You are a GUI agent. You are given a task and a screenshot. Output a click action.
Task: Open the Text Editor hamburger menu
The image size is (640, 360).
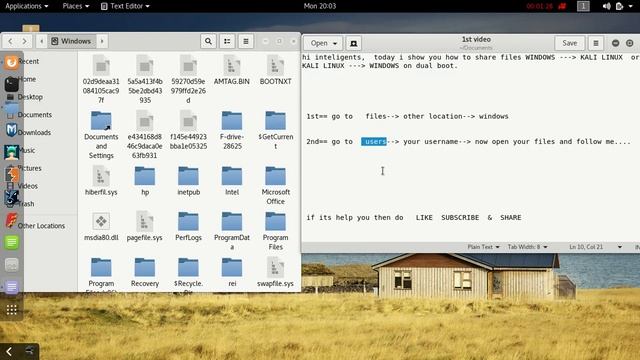click(x=596, y=43)
